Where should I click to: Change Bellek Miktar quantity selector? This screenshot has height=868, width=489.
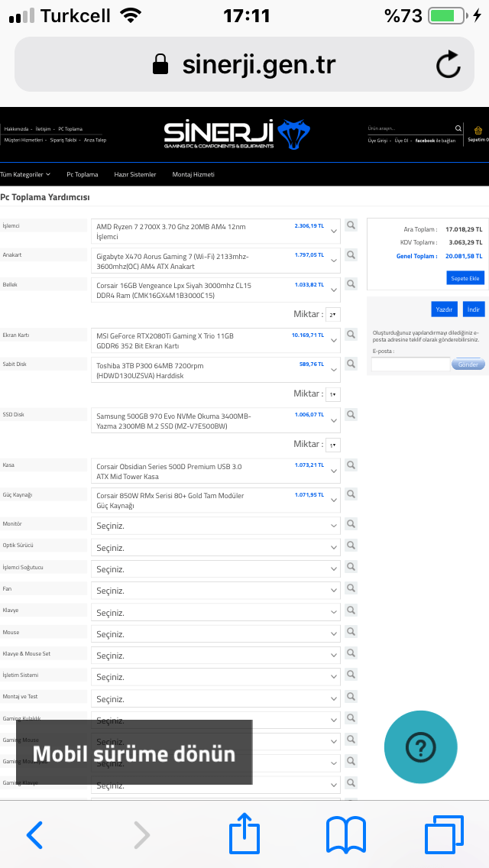[333, 315]
